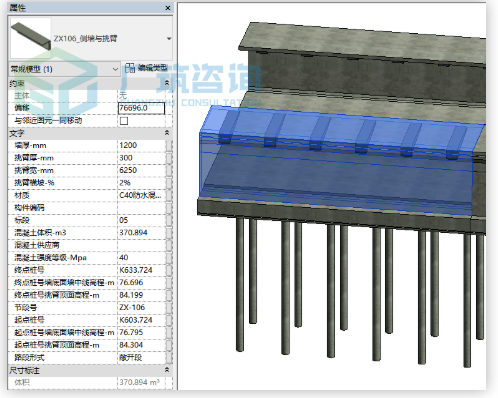This screenshot has width=498, height=398.
Task: Click the associate-parameter button beside 挑臂宽-mm
Action: pyautogui.click(x=169, y=170)
